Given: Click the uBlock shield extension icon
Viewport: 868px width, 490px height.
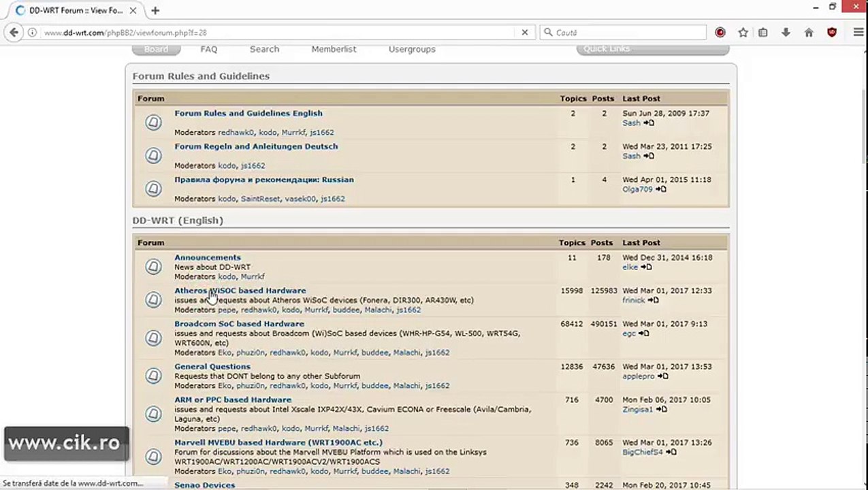Looking at the screenshot, I should [832, 32].
